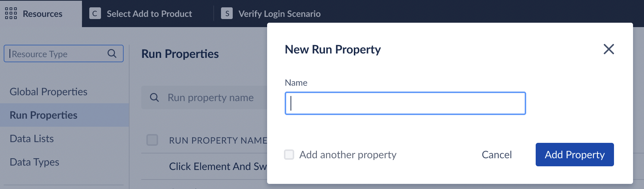Open the Resources tab
The height and width of the screenshot is (189, 644).
tap(42, 14)
